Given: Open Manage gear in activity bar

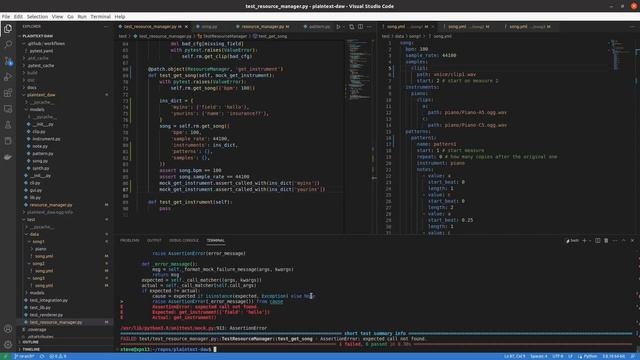Looking at the screenshot, I should click(x=8, y=344).
